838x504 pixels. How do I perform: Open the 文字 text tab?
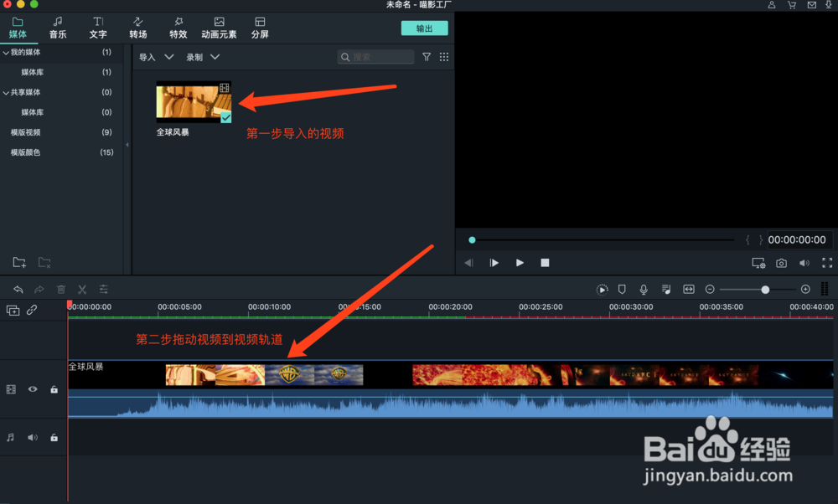point(98,28)
